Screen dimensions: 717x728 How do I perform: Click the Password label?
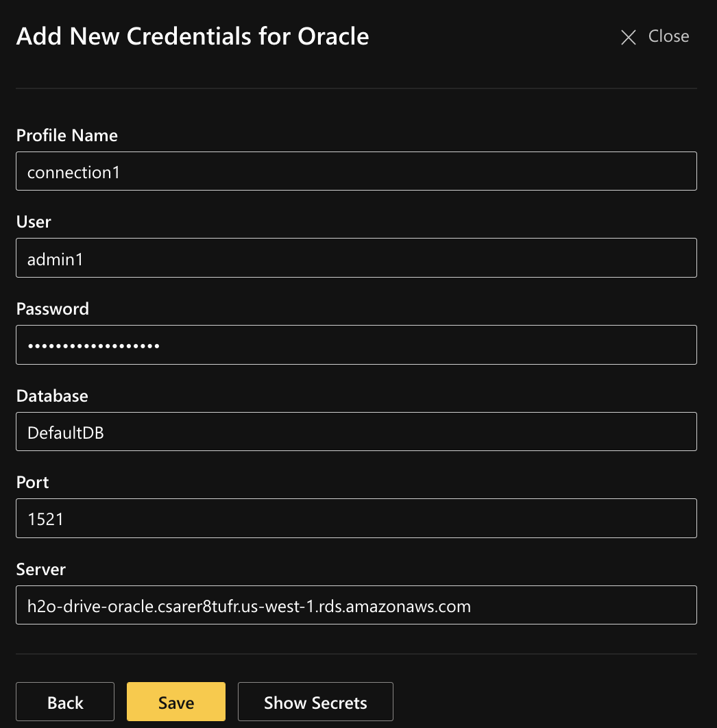(x=52, y=308)
